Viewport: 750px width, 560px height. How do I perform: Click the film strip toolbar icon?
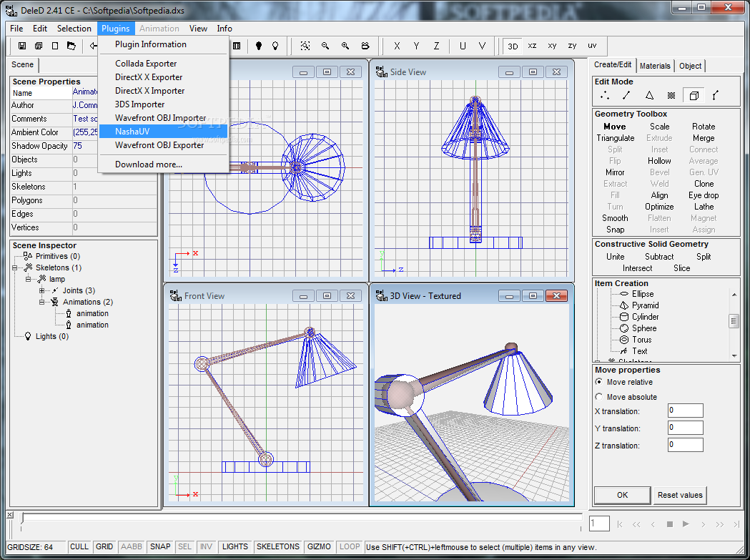pyautogui.click(x=237, y=46)
